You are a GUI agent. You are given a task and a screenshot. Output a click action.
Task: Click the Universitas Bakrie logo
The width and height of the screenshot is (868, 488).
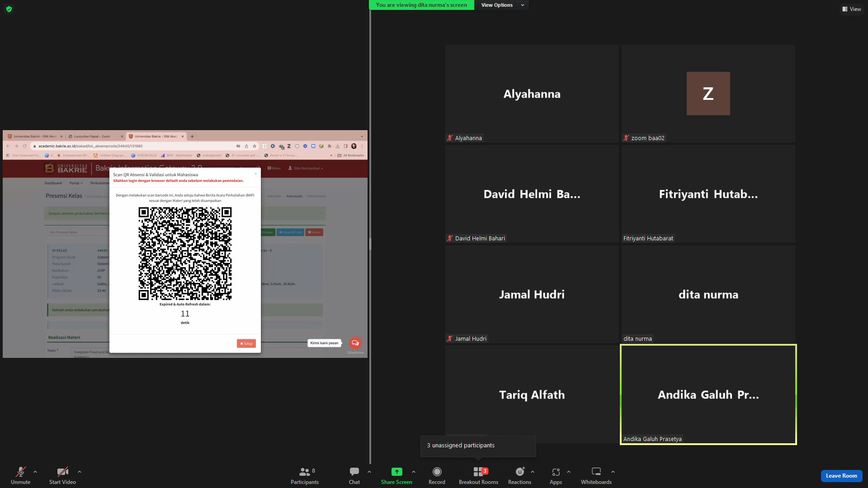point(66,169)
